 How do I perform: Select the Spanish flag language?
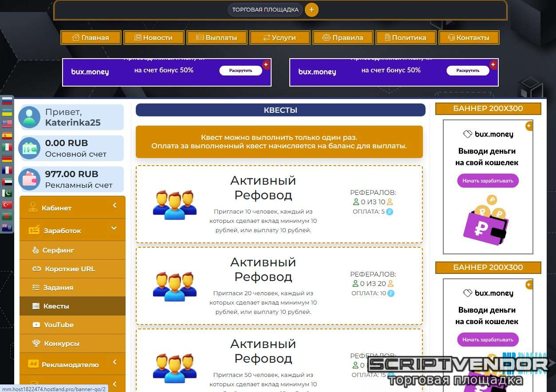coord(7,135)
